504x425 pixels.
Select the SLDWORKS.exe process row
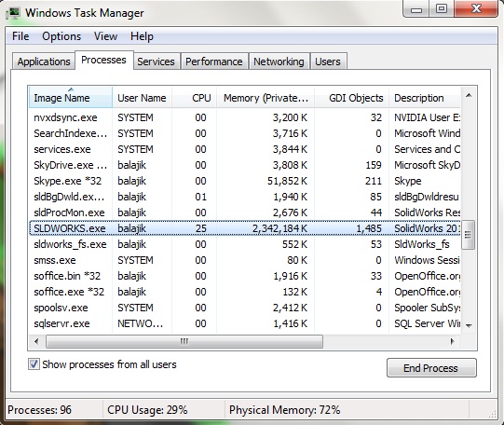coord(245,228)
